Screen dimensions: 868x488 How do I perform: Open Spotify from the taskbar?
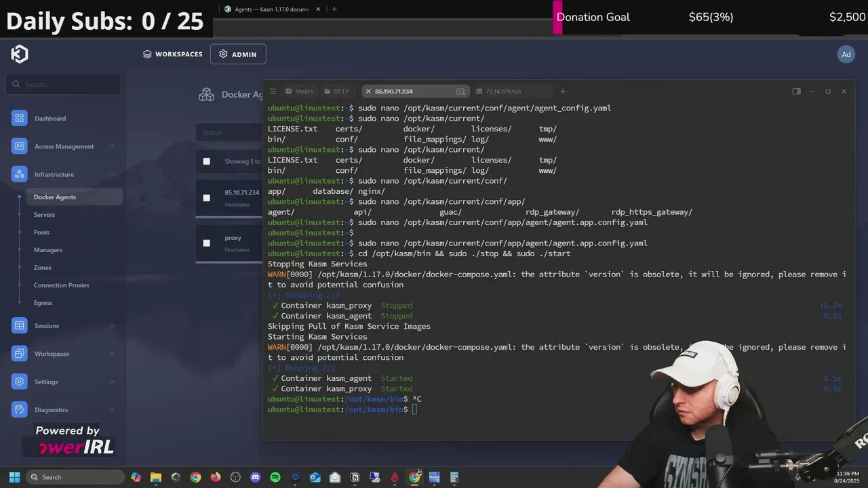tap(275, 477)
